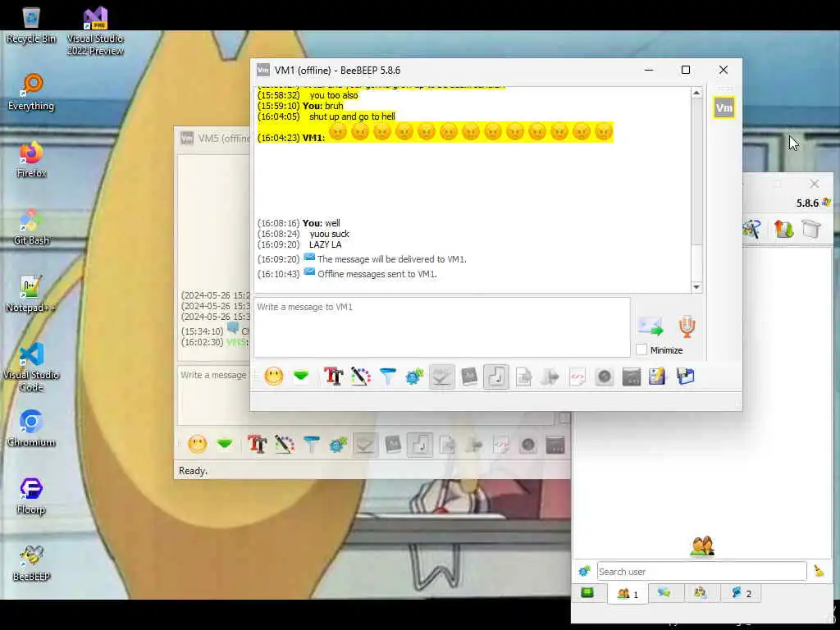840x630 pixels.
Task: Select the Git Bash desktop shortcut
Action: pos(31,226)
